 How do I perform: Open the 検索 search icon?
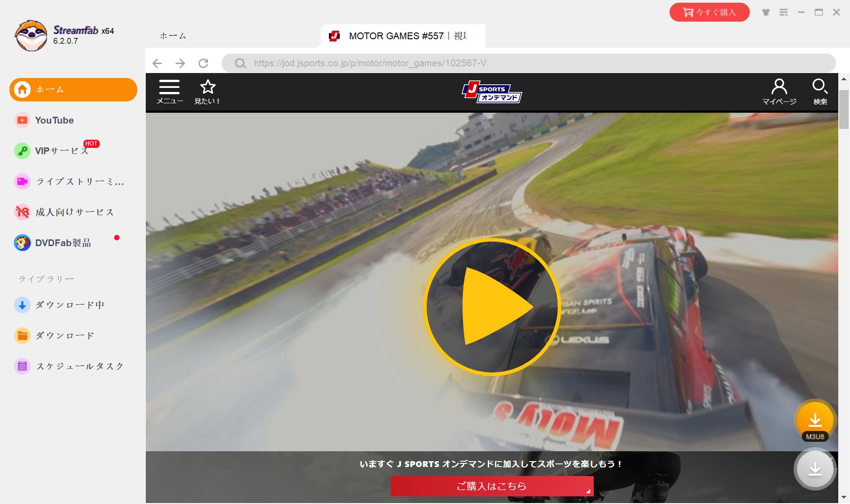(820, 92)
